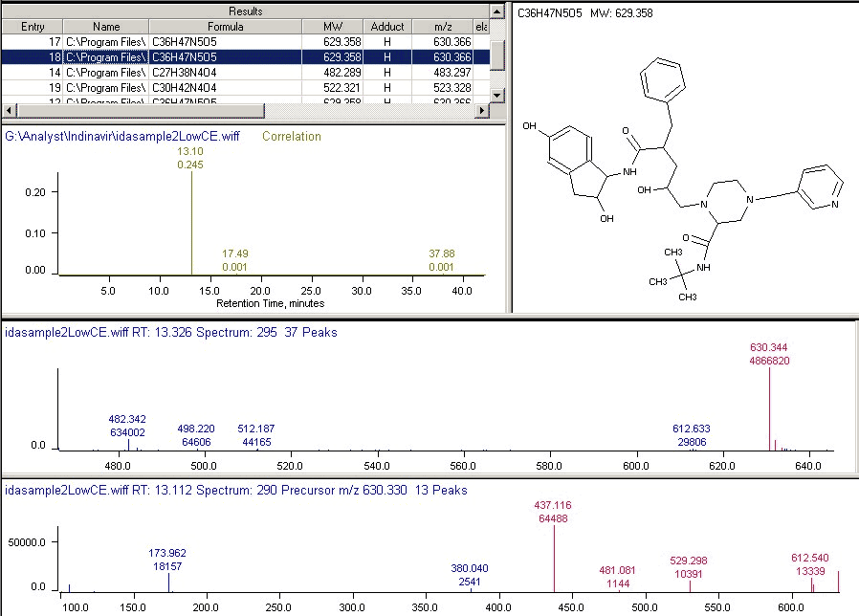Select entry 19 row C30H42N4O4
This screenshot has width=859, height=616.
pos(246,88)
